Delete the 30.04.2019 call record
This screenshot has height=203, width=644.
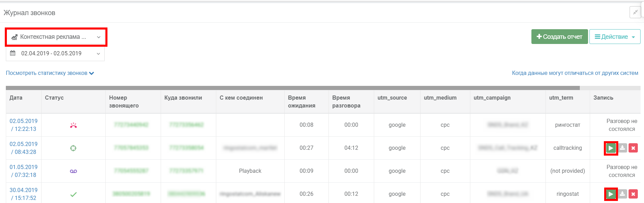pos(633,194)
